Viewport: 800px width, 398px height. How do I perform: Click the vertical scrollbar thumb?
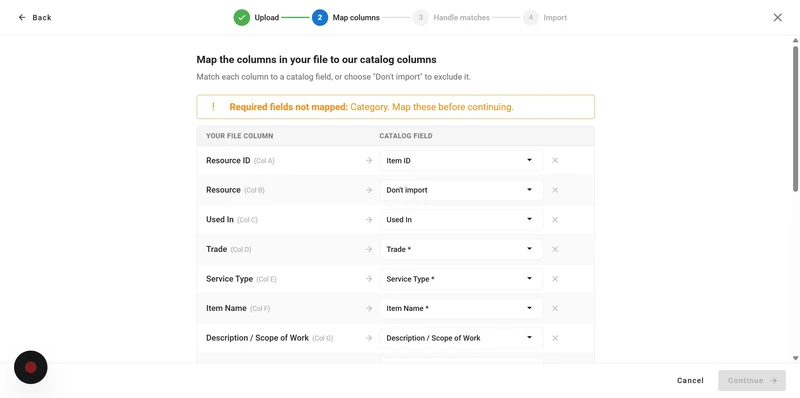(x=795, y=118)
